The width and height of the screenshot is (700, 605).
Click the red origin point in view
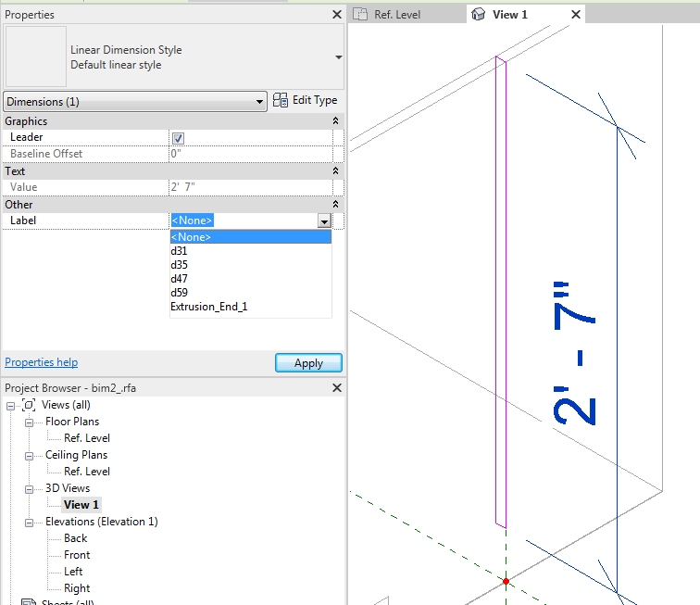(506, 581)
